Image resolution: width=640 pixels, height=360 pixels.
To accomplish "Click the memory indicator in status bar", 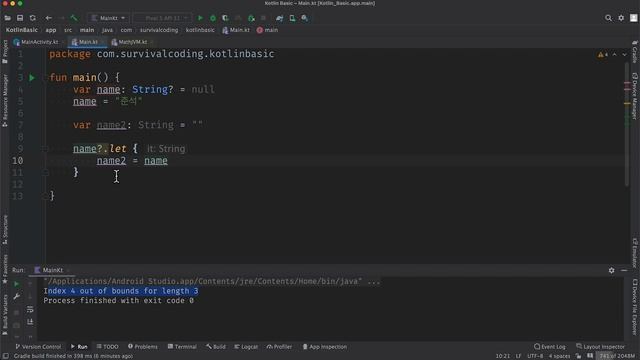I will click(x=616, y=356).
